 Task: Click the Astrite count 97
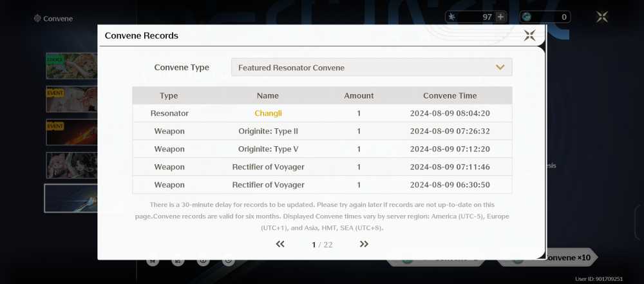coord(487,17)
